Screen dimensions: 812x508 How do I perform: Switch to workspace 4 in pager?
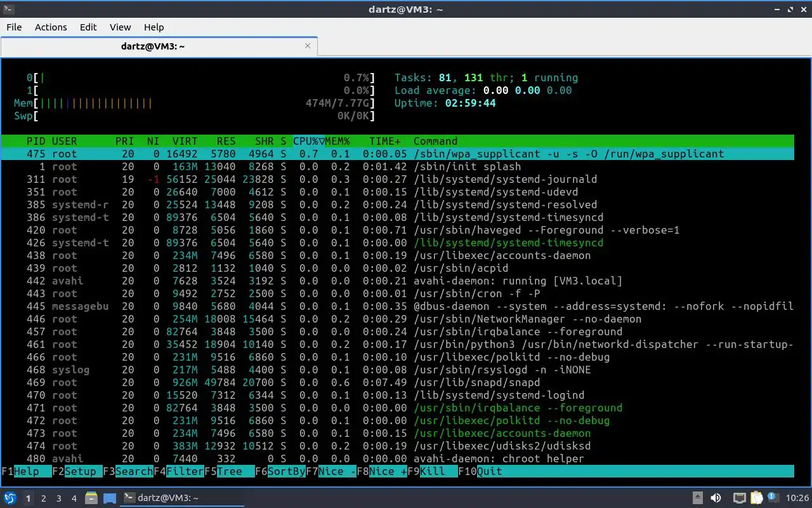click(x=74, y=498)
